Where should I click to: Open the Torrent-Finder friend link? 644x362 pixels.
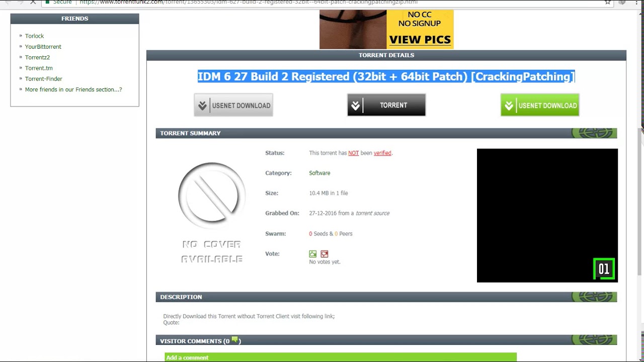[44, 79]
